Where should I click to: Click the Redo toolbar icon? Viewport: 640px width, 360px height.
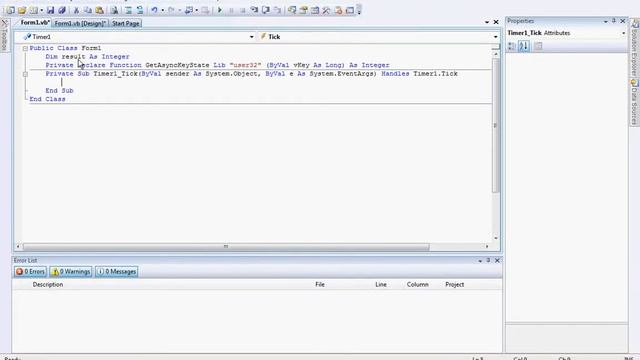coord(171,10)
